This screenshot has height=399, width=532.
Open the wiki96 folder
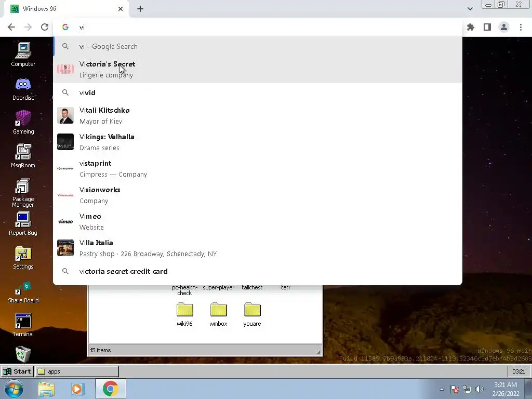coord(184,314)
